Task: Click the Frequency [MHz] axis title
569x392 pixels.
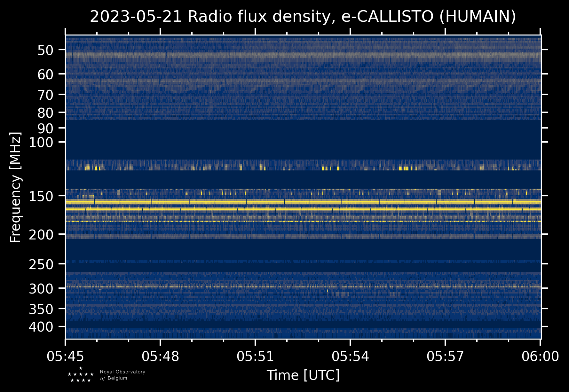Action: 15,187
